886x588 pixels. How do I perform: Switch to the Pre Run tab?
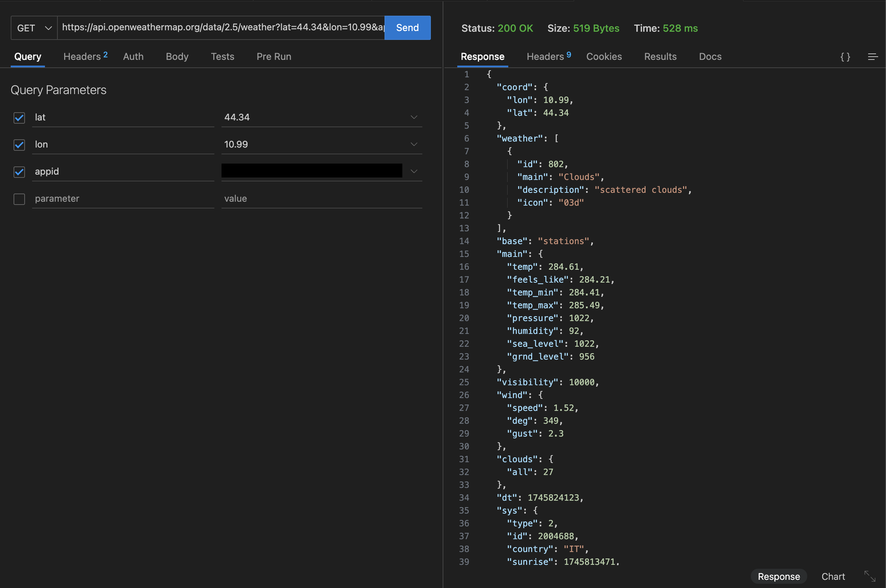(x=274, y=57)
